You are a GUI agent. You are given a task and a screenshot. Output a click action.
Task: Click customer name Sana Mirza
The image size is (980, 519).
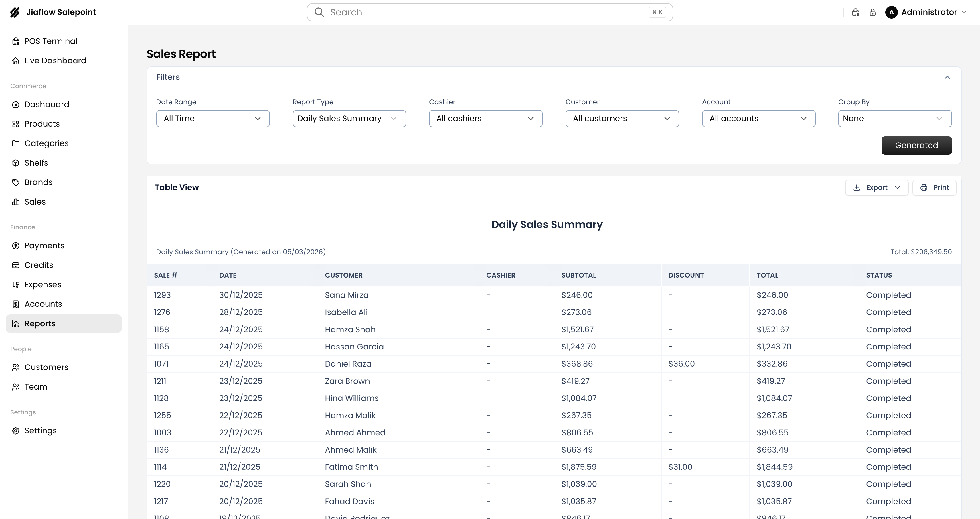click(x=347, y=295)
